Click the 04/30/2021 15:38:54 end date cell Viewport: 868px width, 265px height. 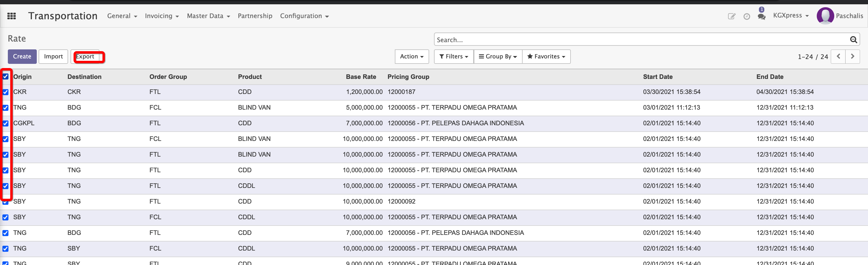[785, 92]
